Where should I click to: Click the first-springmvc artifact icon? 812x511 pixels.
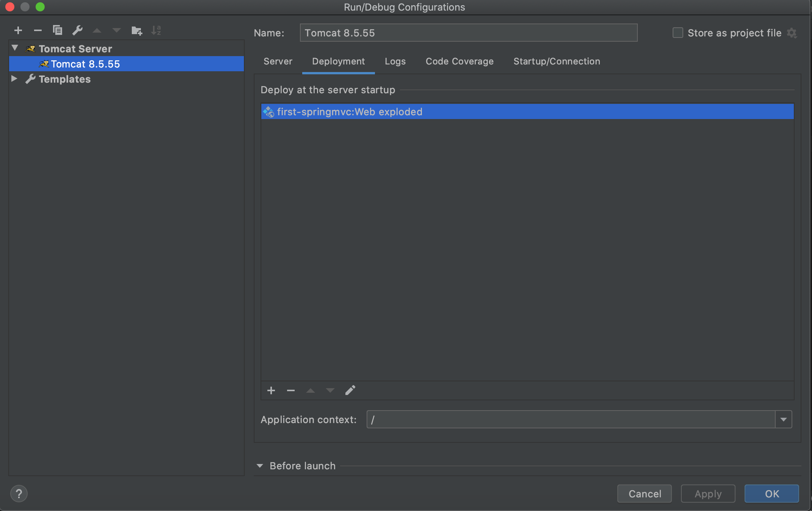269,112
